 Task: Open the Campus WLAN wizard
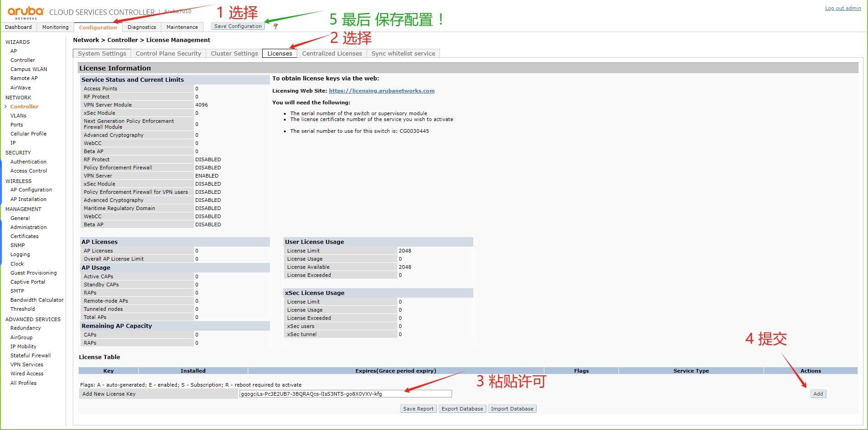28,69
